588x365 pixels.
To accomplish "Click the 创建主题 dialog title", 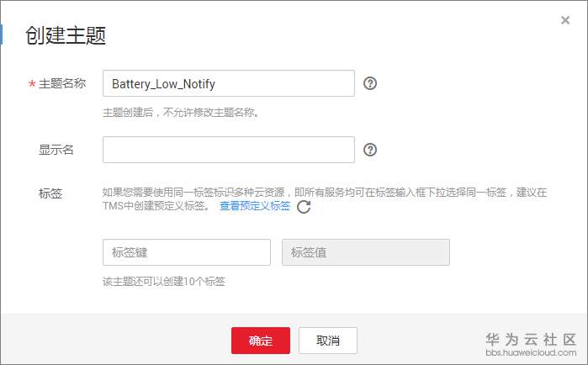I will coord(66,35).
